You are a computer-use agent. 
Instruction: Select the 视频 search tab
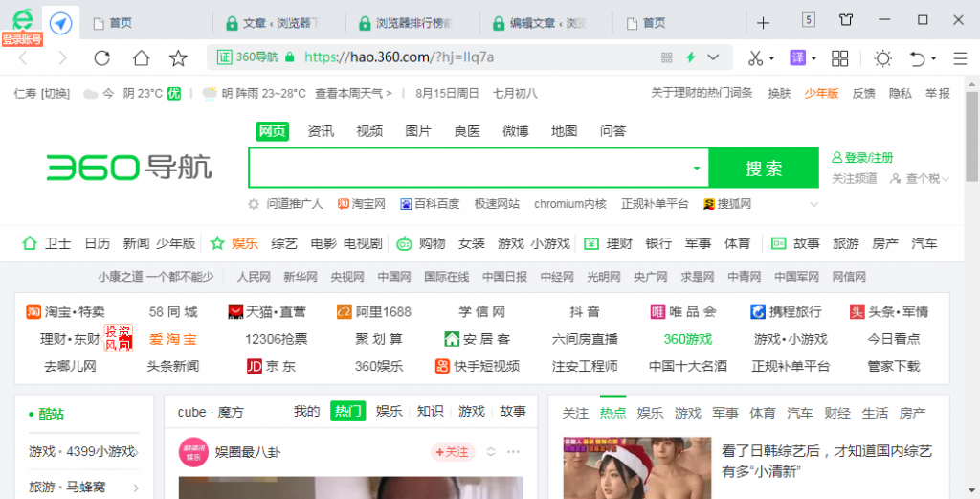[369, 131]
